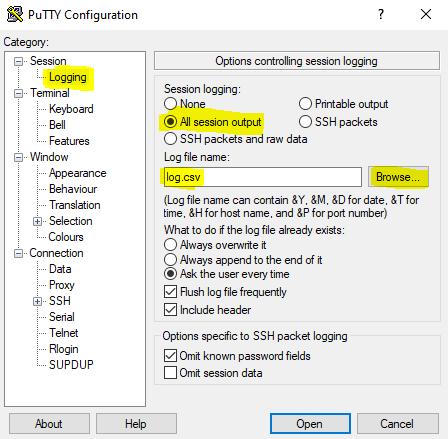This screenshot has height=439, width=448.
Task: Open the Serial connection category
Action: coord(61,317)
